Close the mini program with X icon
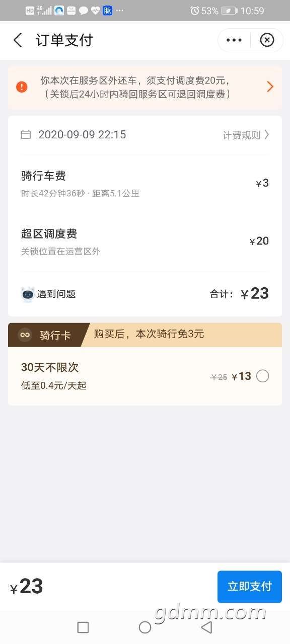 point(267,40)
